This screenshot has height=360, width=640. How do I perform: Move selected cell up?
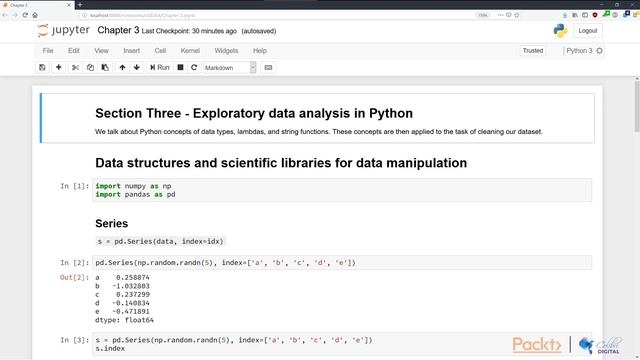coord(122,67)
